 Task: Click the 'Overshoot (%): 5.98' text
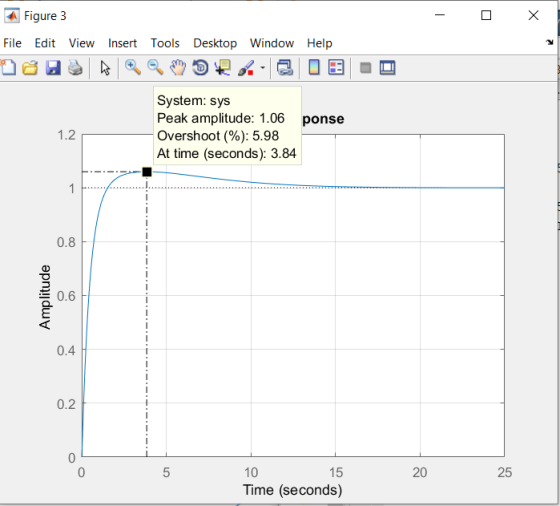point(218,136)
